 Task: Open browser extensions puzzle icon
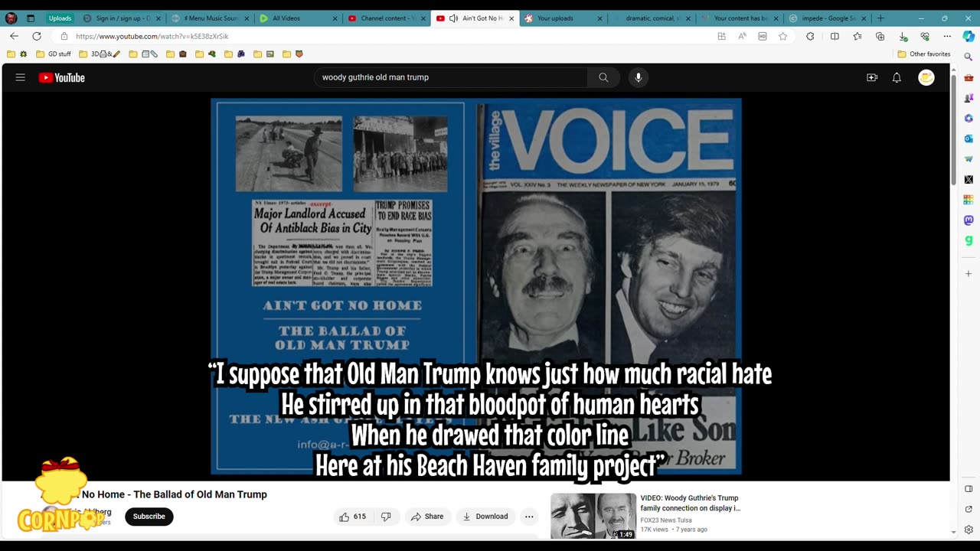810,36
